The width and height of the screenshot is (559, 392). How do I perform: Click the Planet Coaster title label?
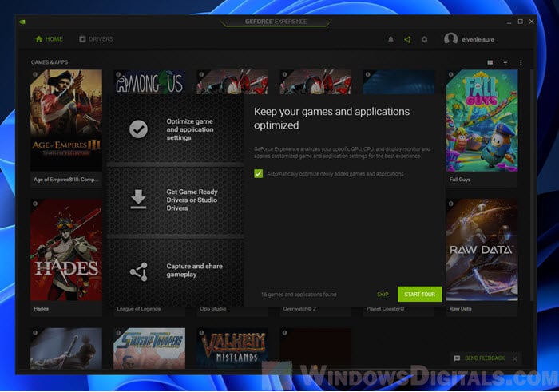click(385, 309)
